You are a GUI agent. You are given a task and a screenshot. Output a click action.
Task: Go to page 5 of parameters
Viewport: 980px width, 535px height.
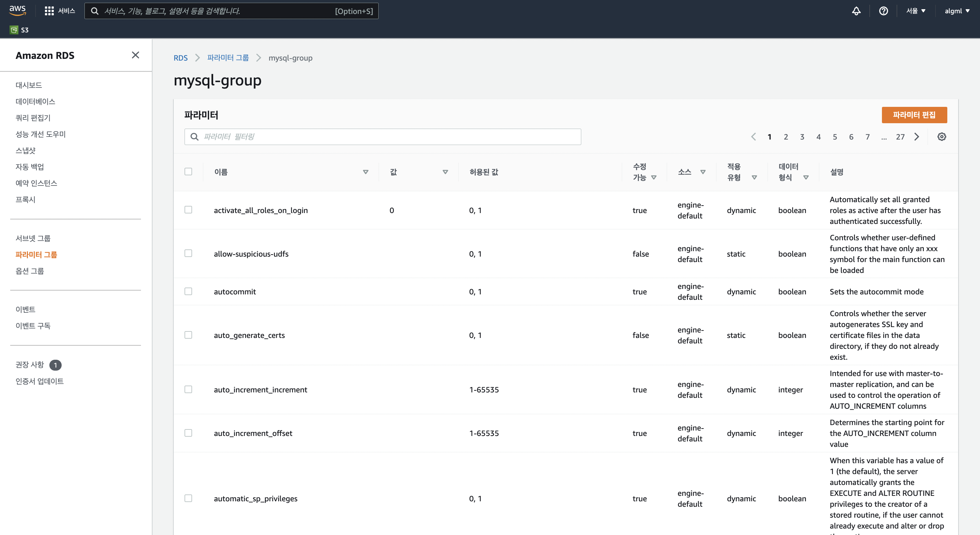(x=835, y=137)
